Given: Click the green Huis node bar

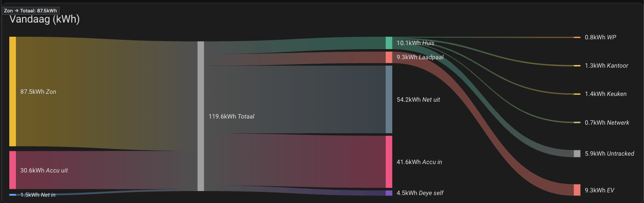Looking at the screenshot, I should pyautogui.click(x=389, y=43).
